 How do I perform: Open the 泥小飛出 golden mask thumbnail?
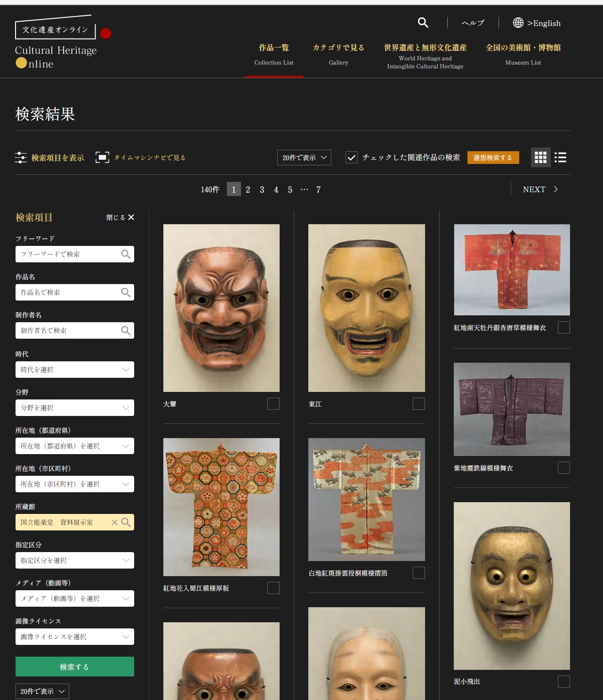tap(512, 586)
